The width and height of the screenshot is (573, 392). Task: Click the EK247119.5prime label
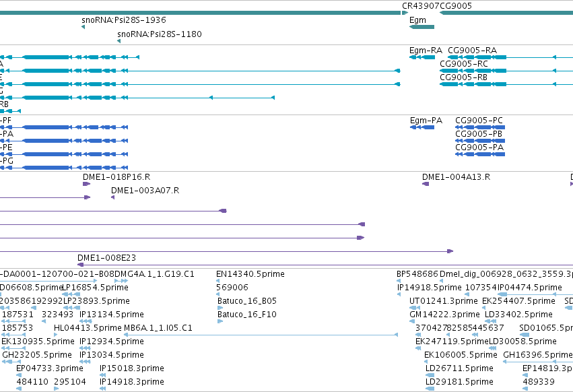point(452,341)
